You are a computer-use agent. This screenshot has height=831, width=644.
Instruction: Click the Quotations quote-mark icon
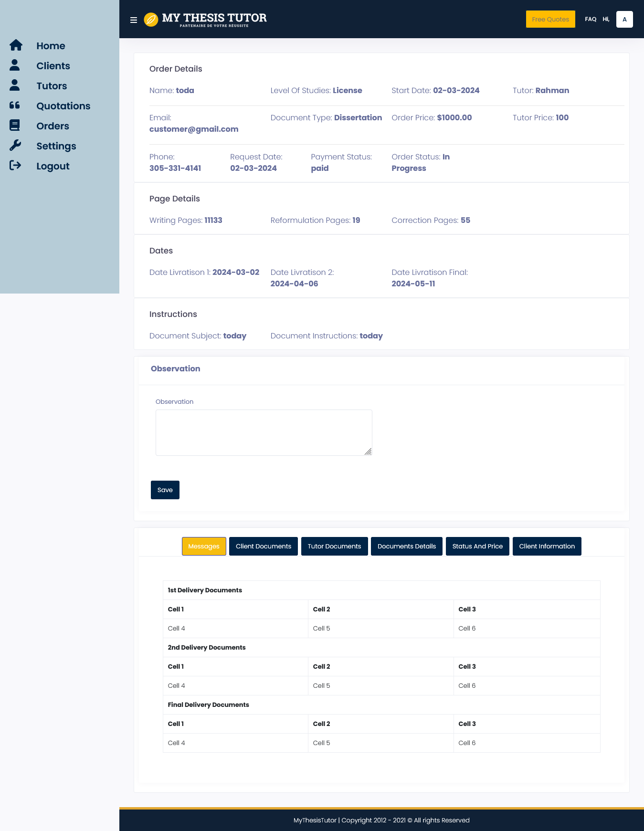(x=15, y=105)
